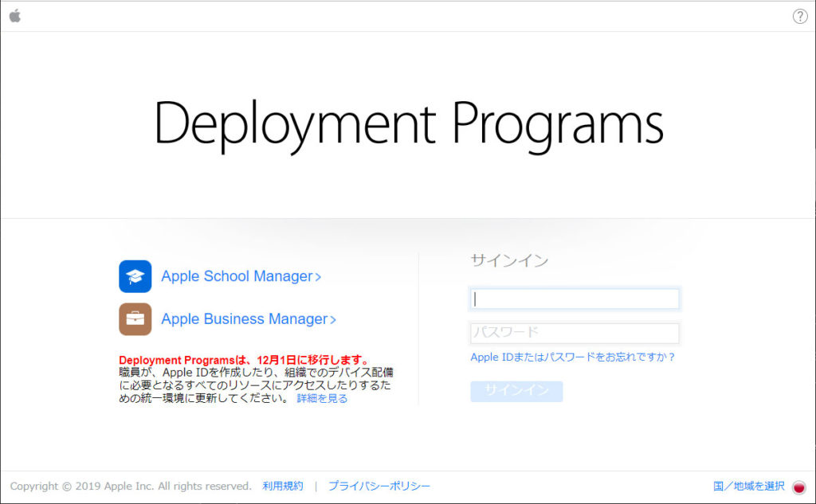Viewport: 816px width, 504px height.
Task: Open the 利用規約 terms link
Action: click(283, 486)
